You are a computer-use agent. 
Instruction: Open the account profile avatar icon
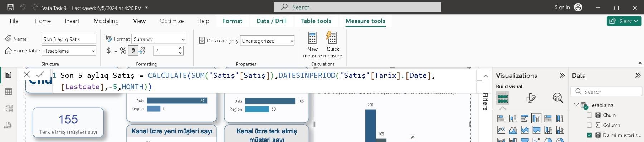click(578, 7)
